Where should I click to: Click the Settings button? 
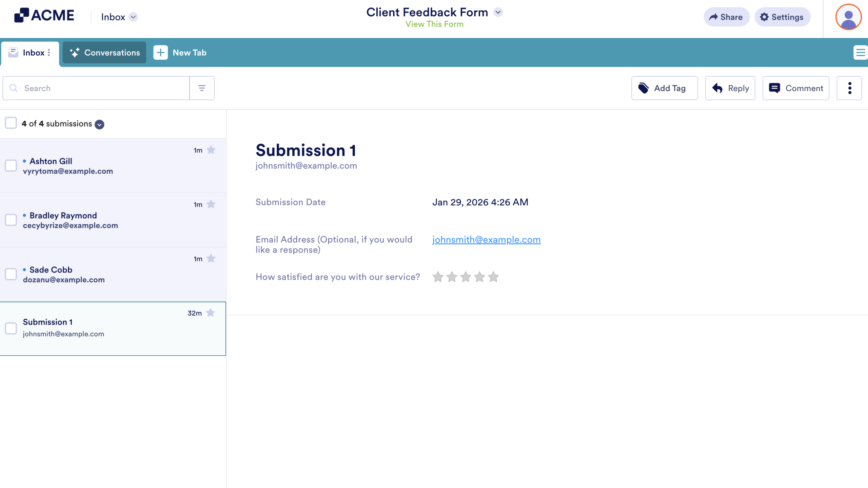[x=782, y=17]
